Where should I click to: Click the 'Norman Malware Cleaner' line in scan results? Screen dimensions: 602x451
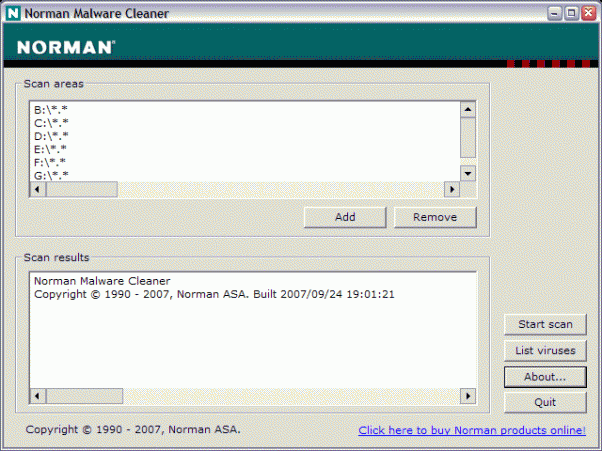coord(102,281)
